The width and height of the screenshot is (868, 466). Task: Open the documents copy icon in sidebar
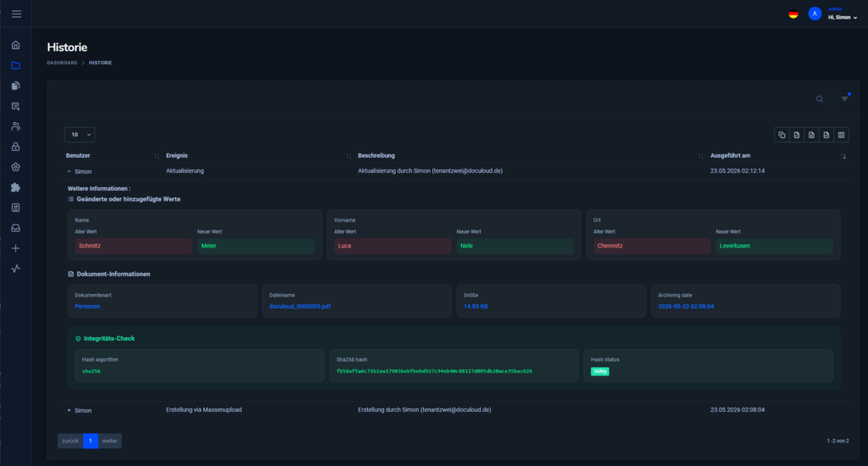(x=15, y=86)
